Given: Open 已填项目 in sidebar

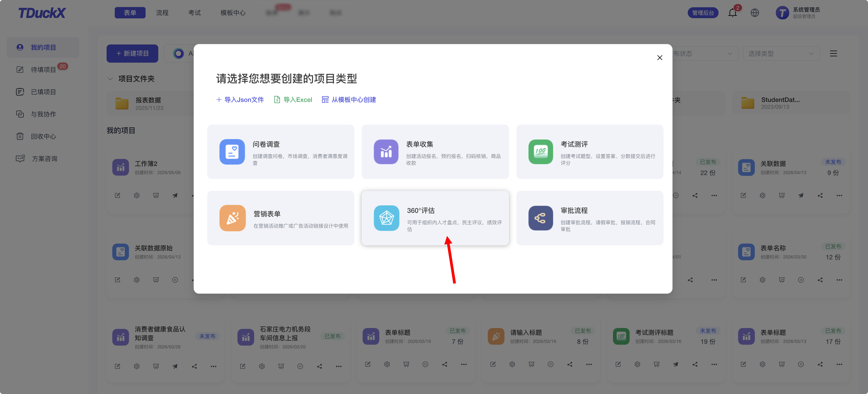Looking at the screenshot, I should tap(43, 92).
